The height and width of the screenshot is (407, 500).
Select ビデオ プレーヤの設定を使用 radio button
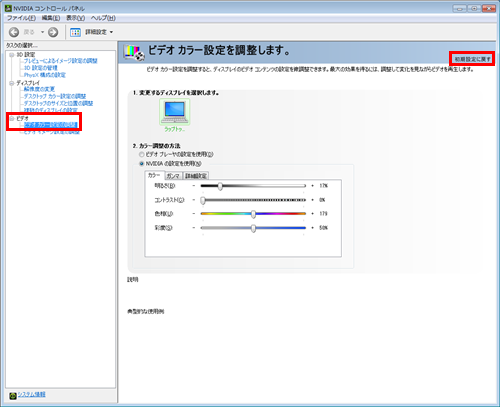142,154
